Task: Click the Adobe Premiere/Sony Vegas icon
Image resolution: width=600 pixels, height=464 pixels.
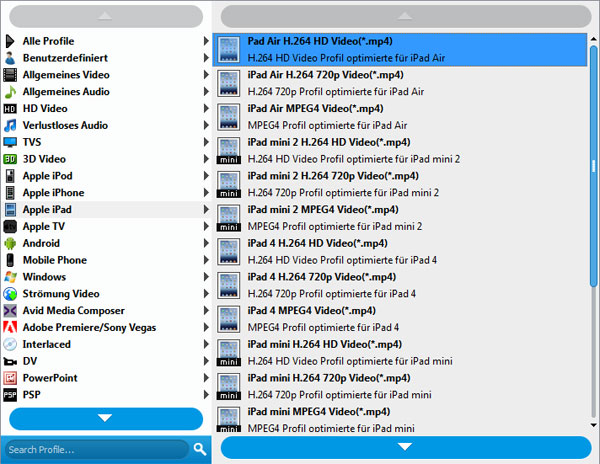Action: [x=10, y=327]
